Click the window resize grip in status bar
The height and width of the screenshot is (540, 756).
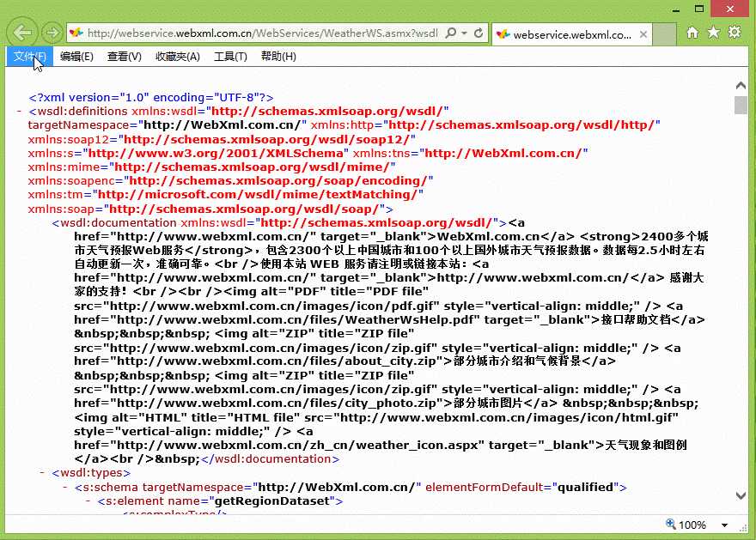pyautogui.click(x=743, y=529)
